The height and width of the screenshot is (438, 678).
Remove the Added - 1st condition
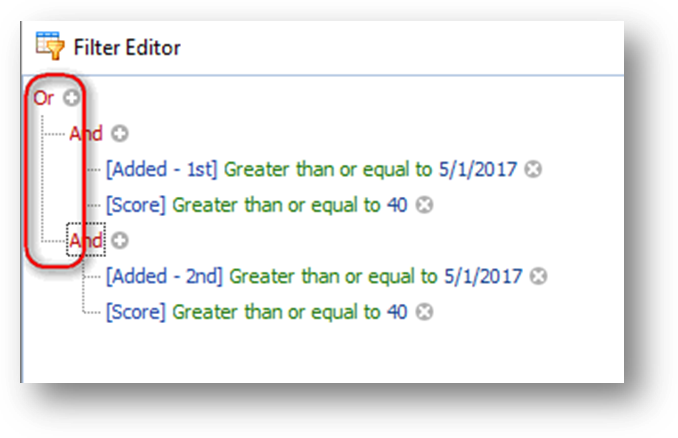pos(533,169)
